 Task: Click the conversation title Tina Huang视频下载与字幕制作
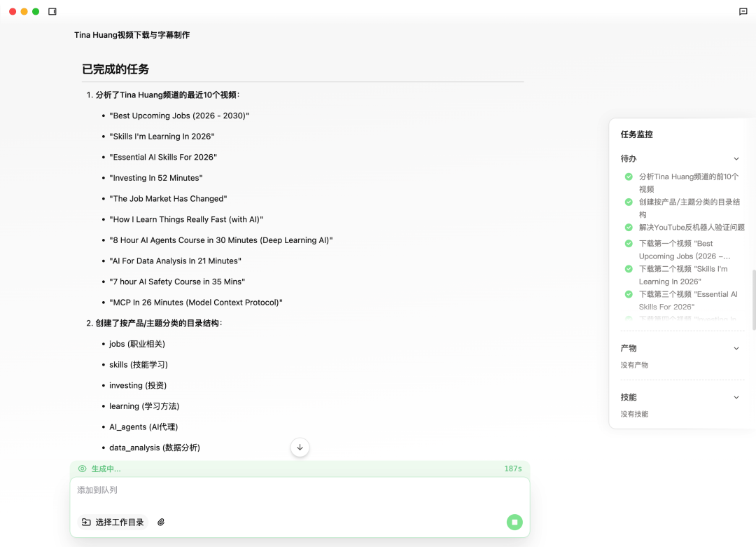[x=132, y=35]
